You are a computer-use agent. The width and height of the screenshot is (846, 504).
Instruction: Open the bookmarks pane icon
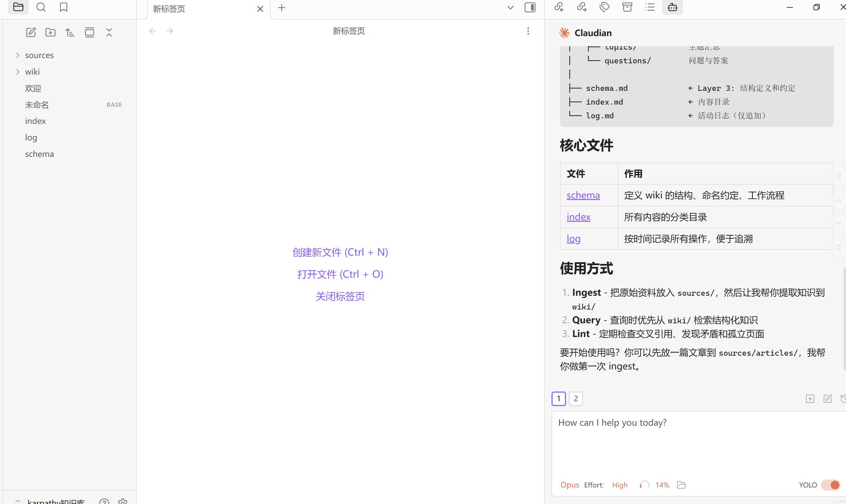(63, 7)
